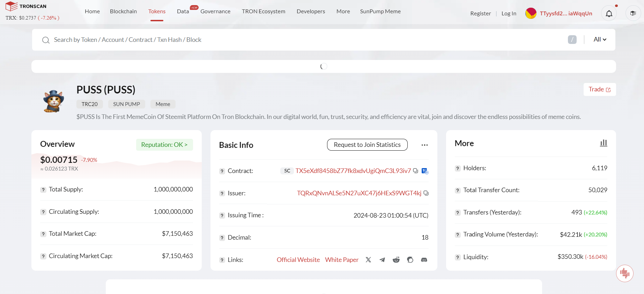The height and width of the screenshot is (294, 644).
Task: Click the wallet avatar icon
Action: click(x=531, y=13)
